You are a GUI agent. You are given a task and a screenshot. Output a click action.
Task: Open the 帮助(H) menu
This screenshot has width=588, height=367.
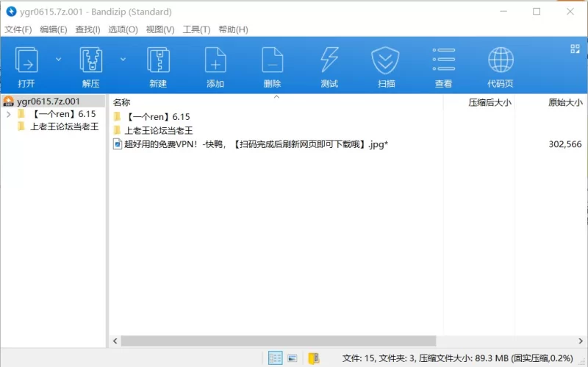point(233,29)
